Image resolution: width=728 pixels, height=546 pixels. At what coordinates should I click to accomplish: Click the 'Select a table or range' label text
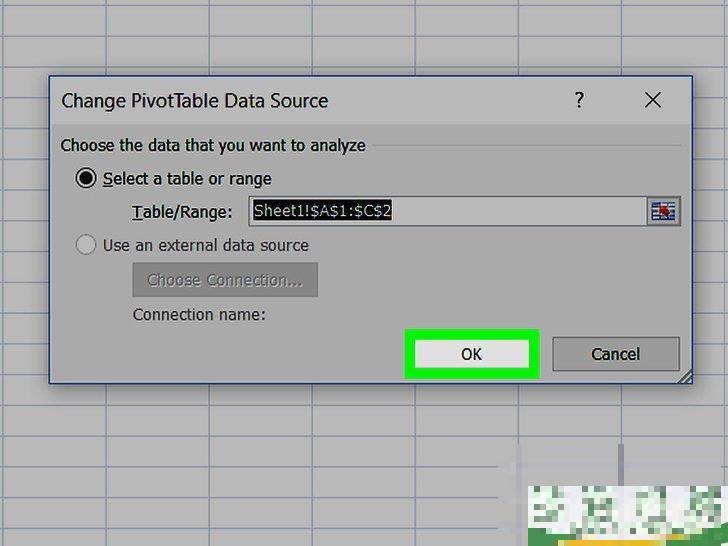click(x=187, y=178)
